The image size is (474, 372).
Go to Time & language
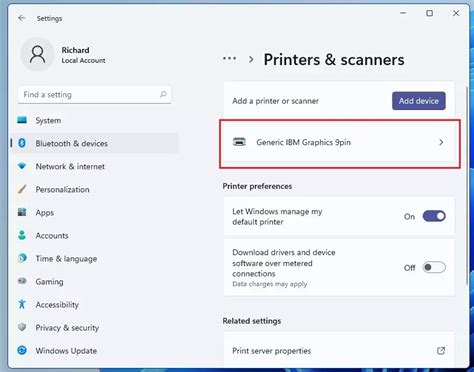click(95, 258)
